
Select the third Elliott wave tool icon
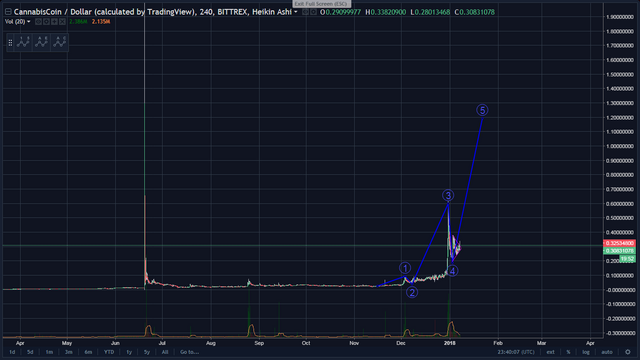coord(60,42)
